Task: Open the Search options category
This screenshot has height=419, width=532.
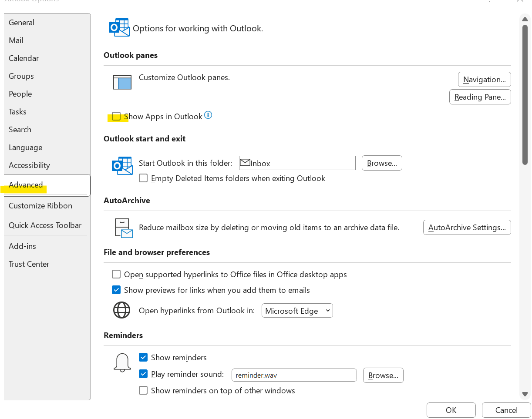Action: (x=47, y=129)
